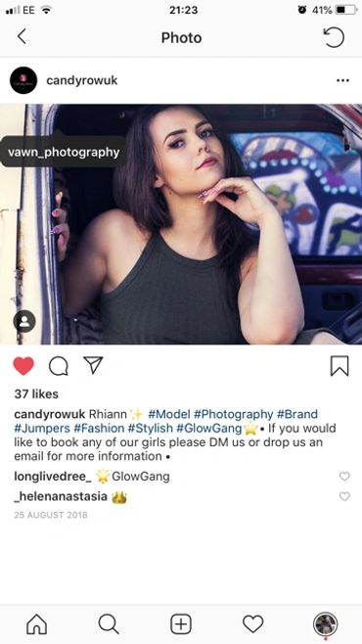
Task: Open the Home tab
Action: click(x=36, y=624)
